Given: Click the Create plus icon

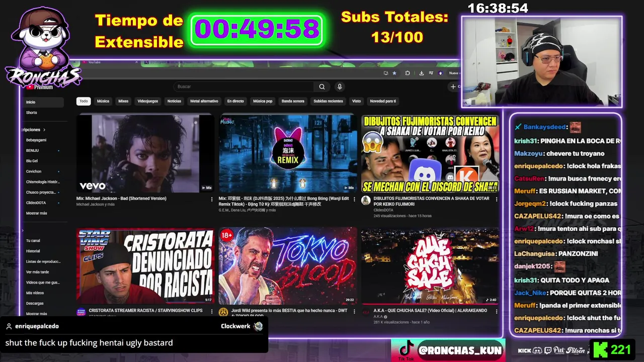Looking at the screenshot, I should pos(453,86).
